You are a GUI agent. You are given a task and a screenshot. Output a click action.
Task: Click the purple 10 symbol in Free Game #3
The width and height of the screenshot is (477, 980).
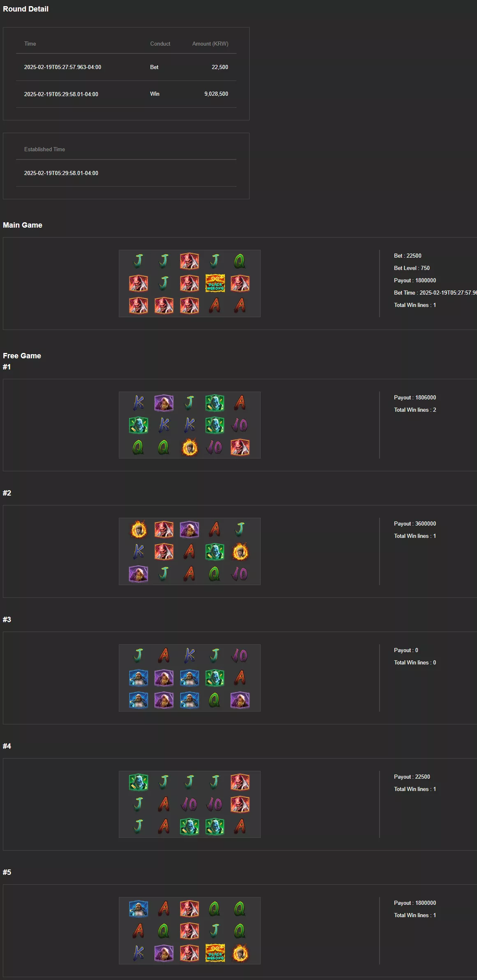240,656
